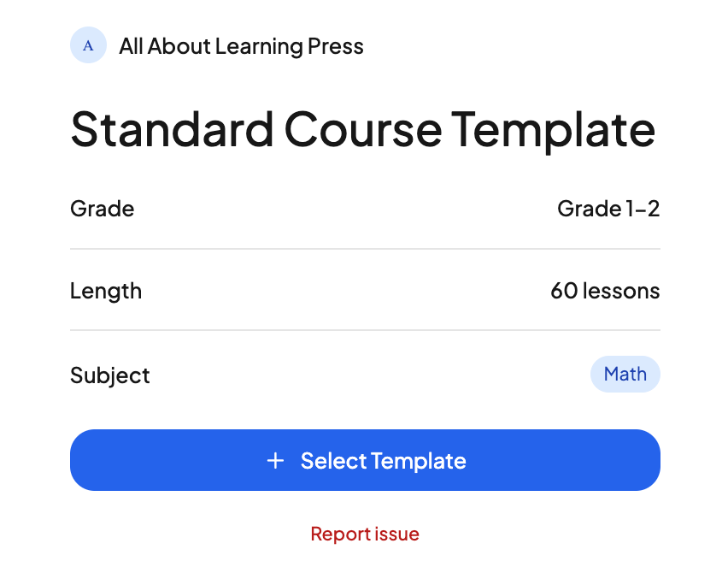Click the Length row label
The height and width of the screenshot is (567, 728).
click(106, 291)
